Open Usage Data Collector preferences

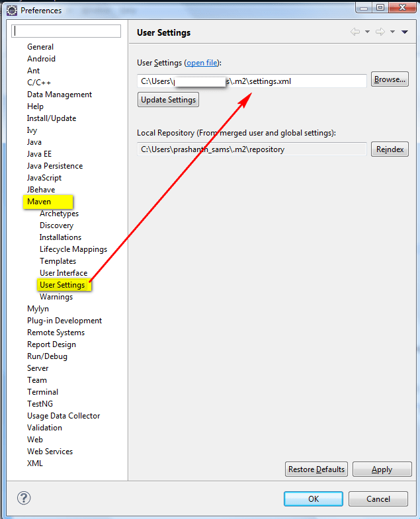point(63,417)
